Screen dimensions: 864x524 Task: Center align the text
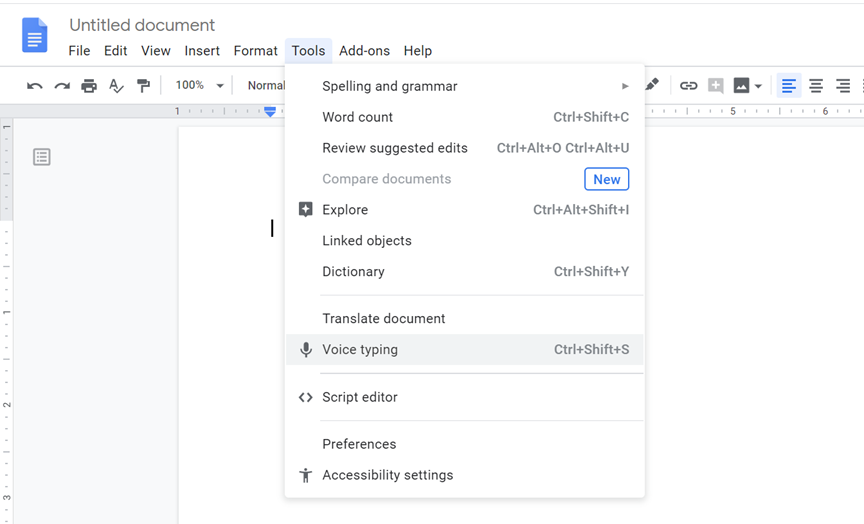coord(816,86)
